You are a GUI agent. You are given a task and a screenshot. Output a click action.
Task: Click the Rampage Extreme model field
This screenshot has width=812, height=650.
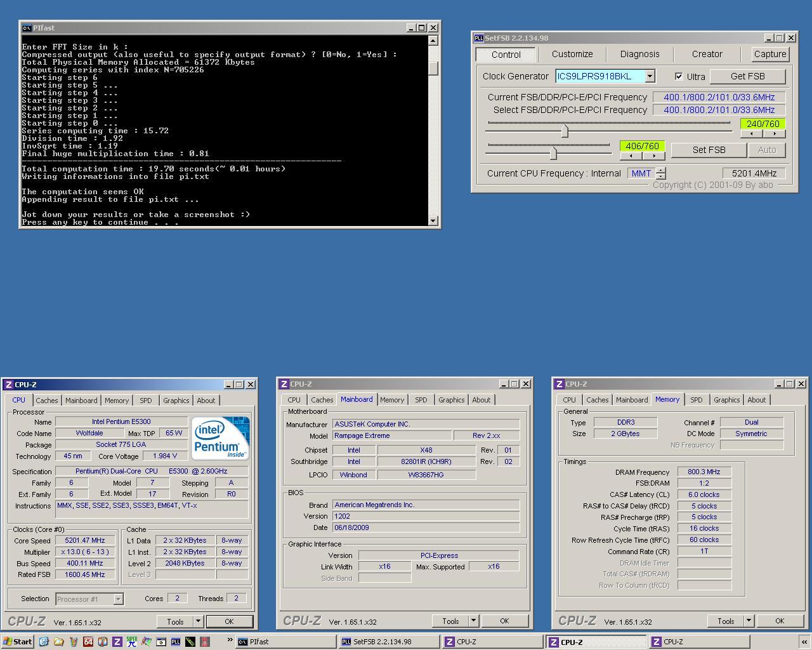click(392, 435)
